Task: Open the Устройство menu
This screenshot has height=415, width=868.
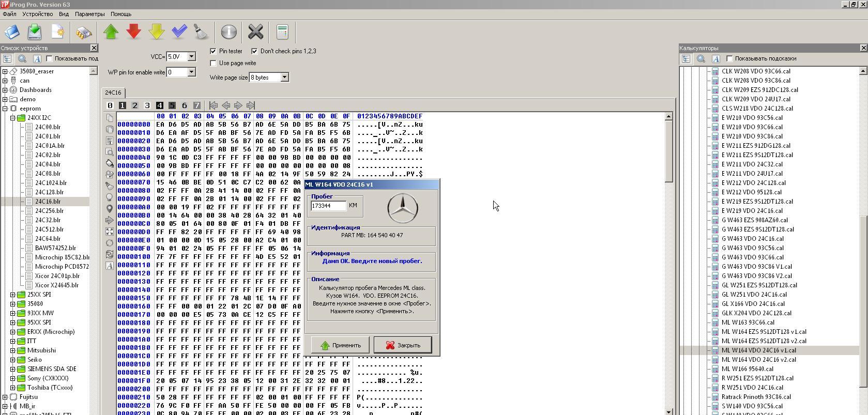Action: pyautogui.click(x=37, y=14)
